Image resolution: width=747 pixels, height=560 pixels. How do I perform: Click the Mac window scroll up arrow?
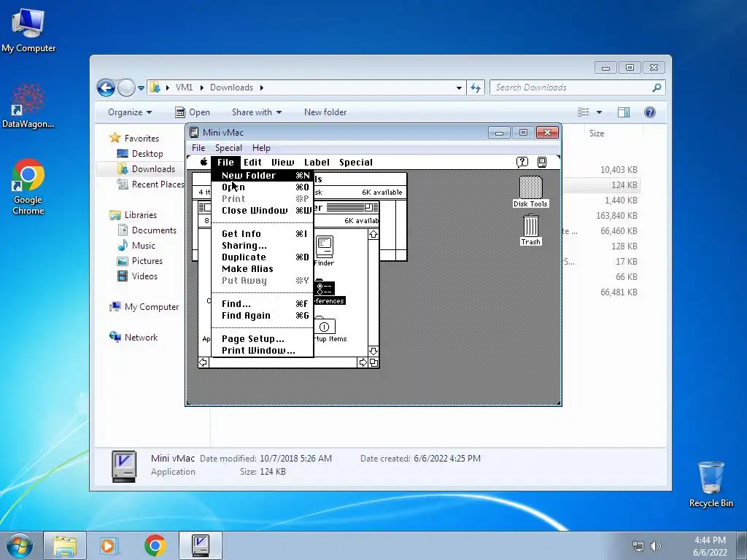pyautogui.click(x=373, y=234)
